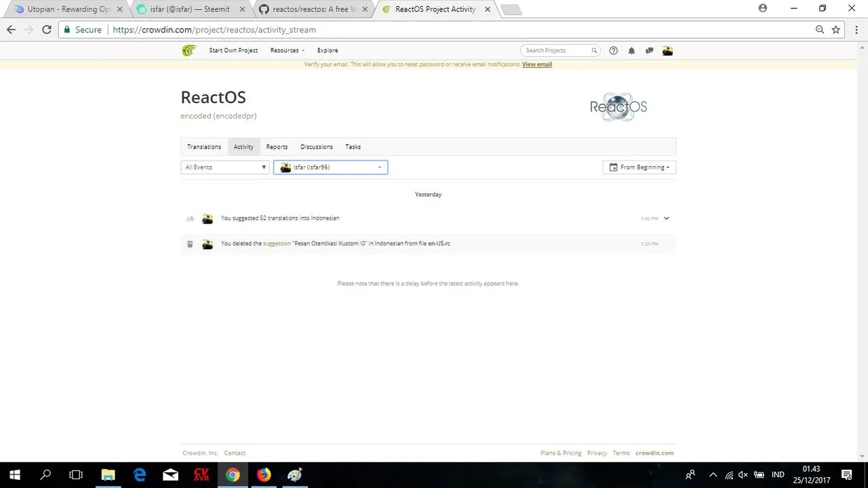Open the user profile avatar in header

(667, 50)
